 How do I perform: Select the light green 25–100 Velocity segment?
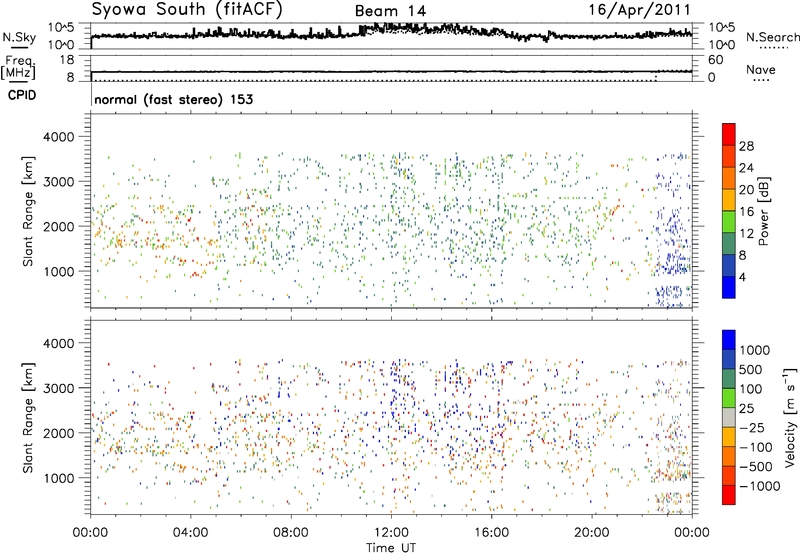point(729,398)
